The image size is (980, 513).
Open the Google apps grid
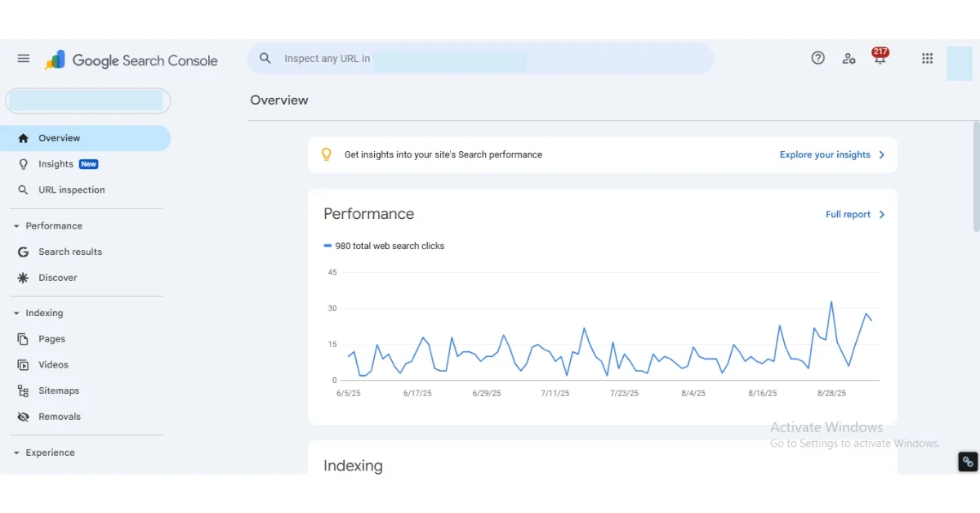tap(927, 58)
